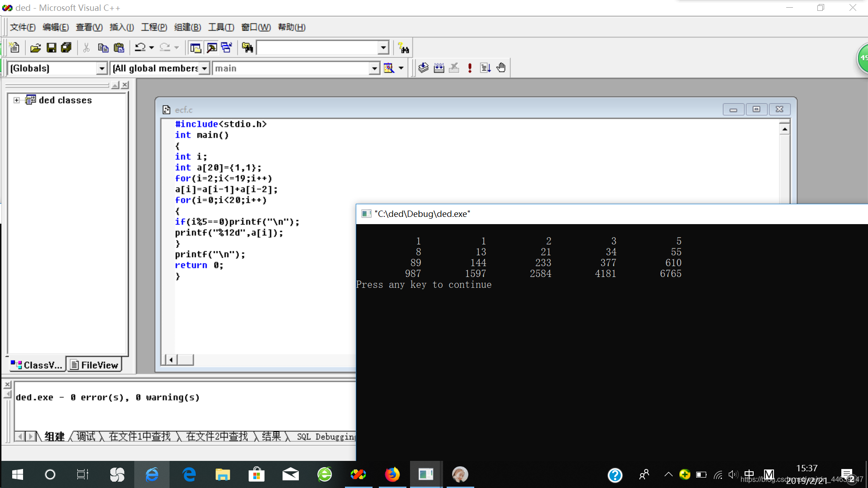Create a new text file
This screenshot has height=488, width=868.
click(14, 47)
